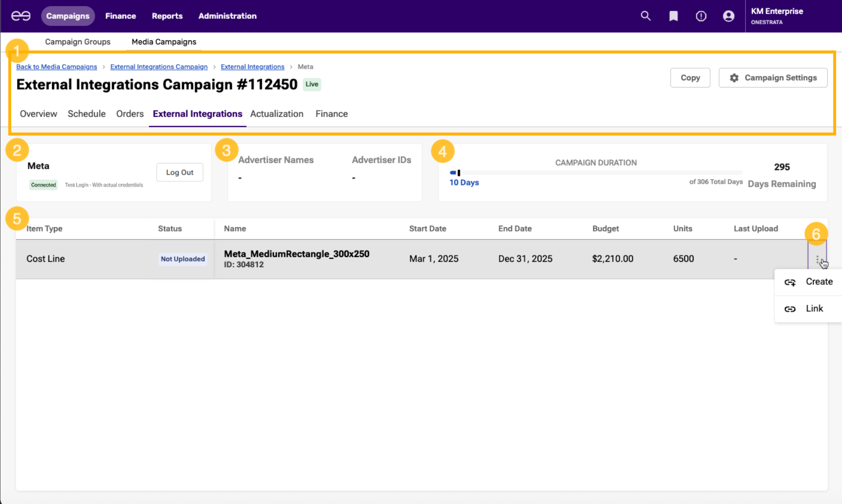Image resolution: width=842 pixels, height=504 pixels.
Task: Follow Back to Media Campaigns link
Action: tap(56, 67)
